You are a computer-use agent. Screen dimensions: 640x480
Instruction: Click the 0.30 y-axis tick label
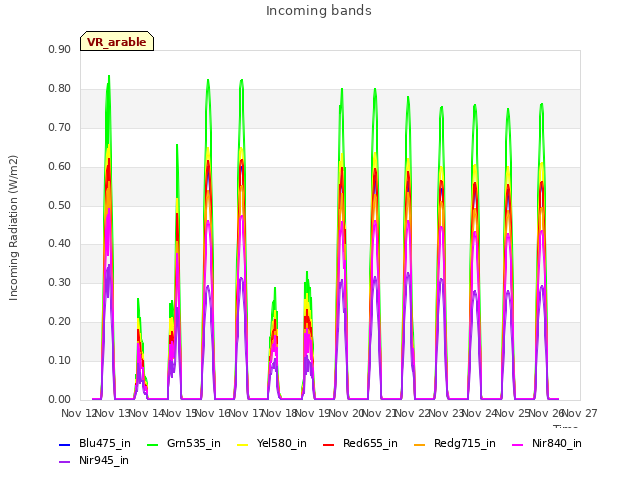[60, 282]
